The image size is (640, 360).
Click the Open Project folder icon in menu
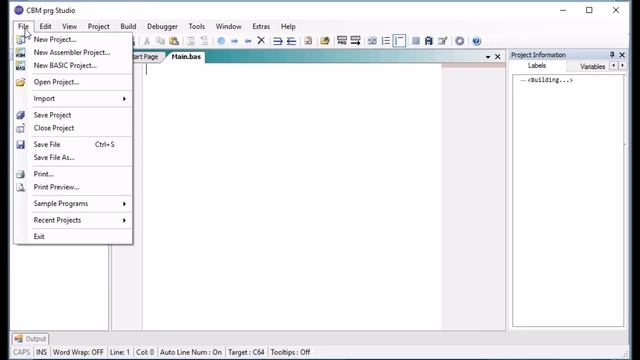20,82
